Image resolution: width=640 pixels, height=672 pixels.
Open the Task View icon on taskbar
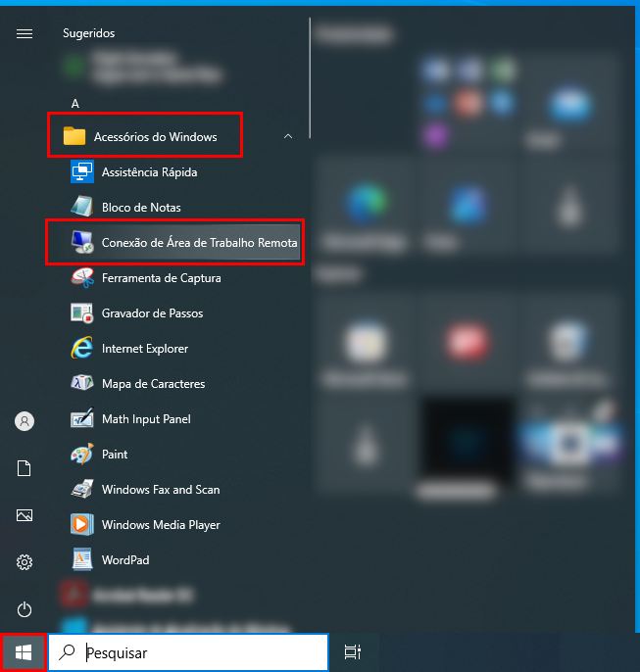click(x=353, y=652)
